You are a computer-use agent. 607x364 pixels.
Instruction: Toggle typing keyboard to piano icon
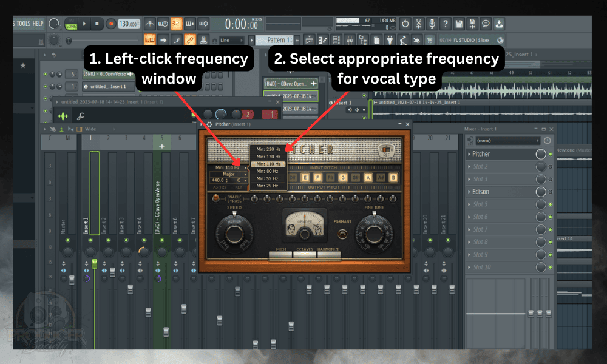click(149, 40)
